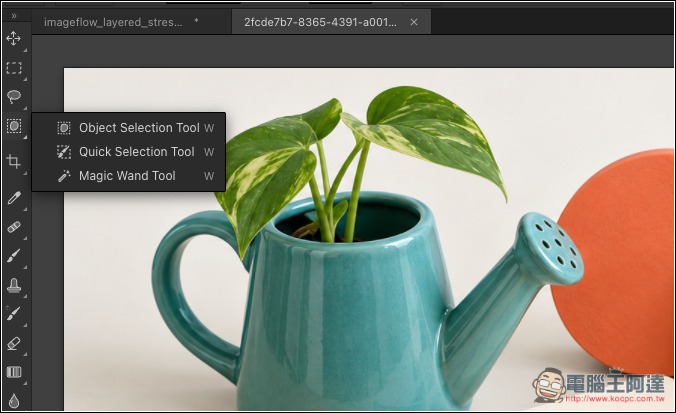Select the Clone Stamp tool
This screenshot has width=676, height=413.
click(13, 285)
